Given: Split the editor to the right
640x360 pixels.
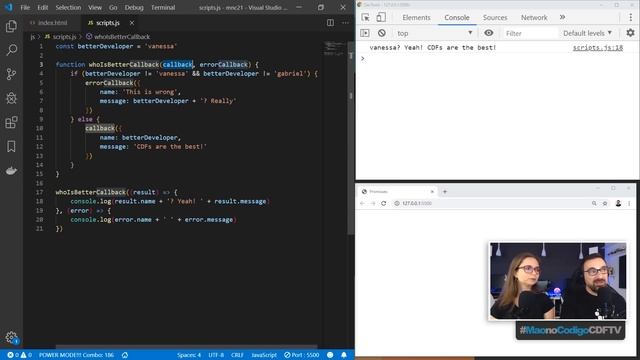Looking at the screenshot, I should [x=330, y=23].
